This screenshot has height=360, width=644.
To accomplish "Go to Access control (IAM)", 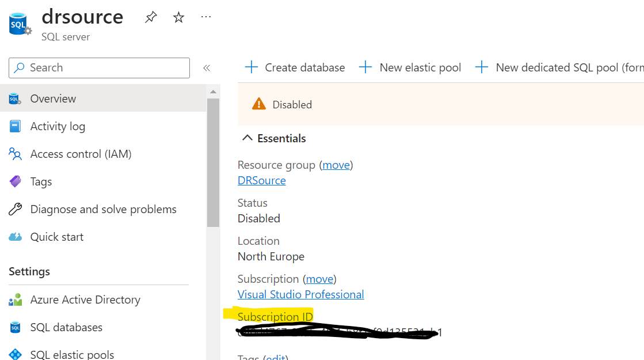I will (103, 154).
